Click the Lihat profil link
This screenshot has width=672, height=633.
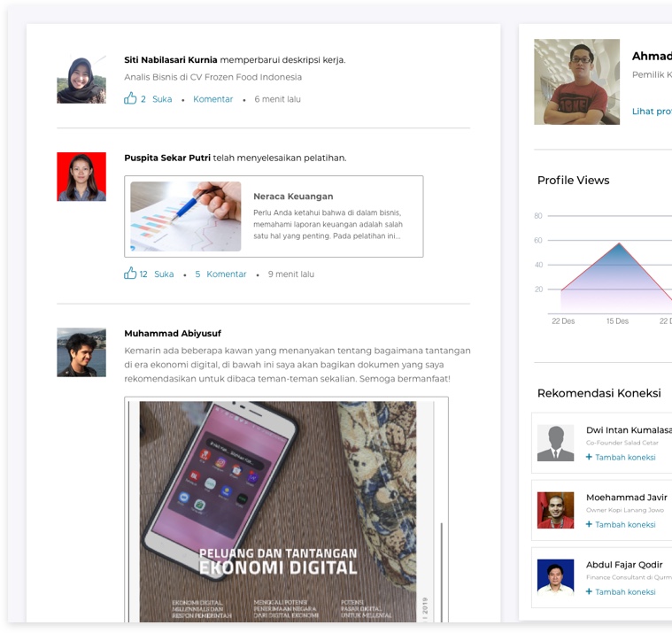coord(652,112)
